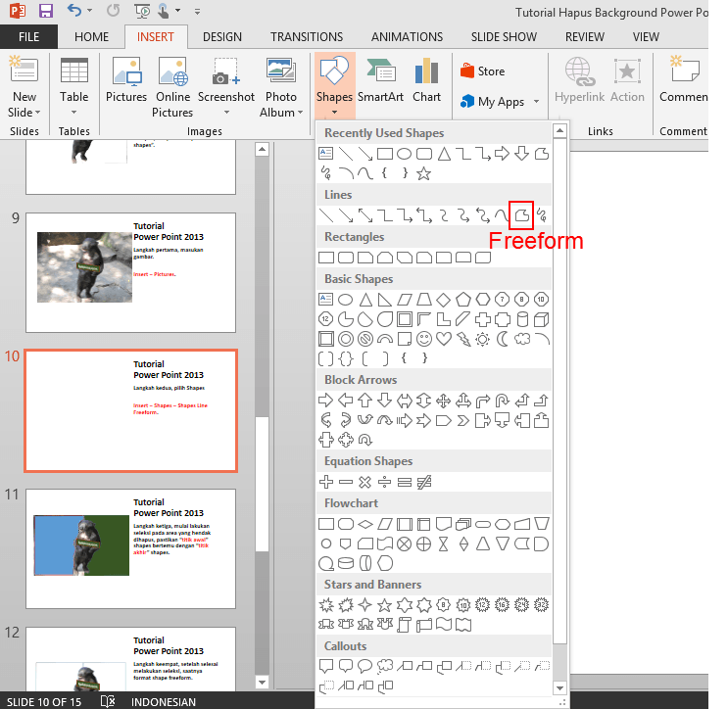Select the Flowchart Decision diamond shape

tap(365, 524)
